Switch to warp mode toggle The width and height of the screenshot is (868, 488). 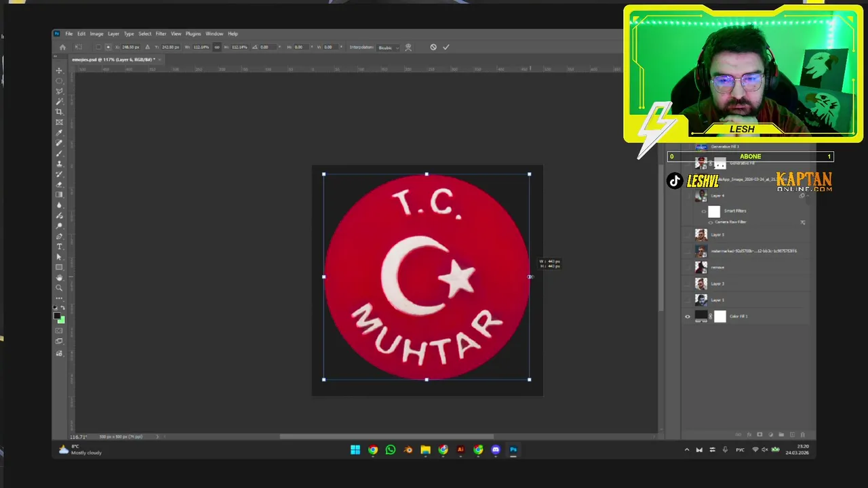[408, 47]
